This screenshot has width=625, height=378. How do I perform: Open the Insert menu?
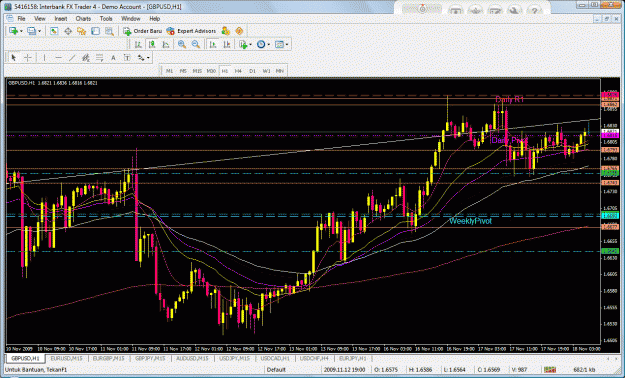(x=61, y=19)
